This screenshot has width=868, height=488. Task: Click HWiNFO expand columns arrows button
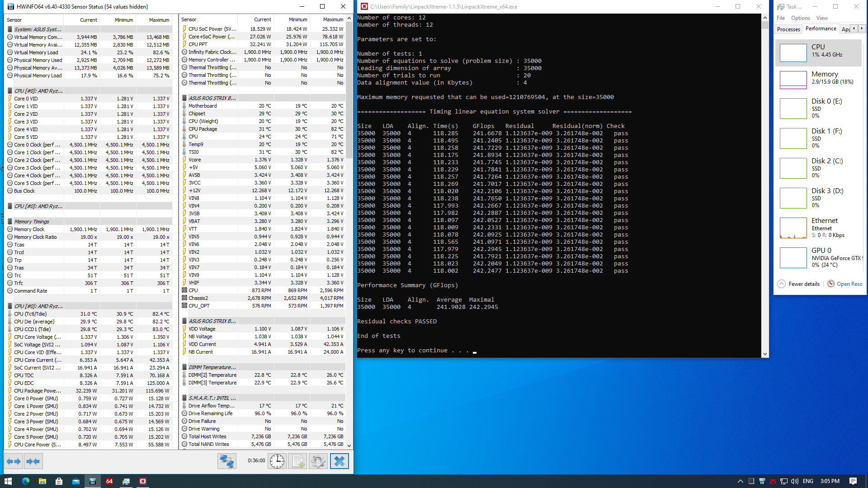coord(14,461)
